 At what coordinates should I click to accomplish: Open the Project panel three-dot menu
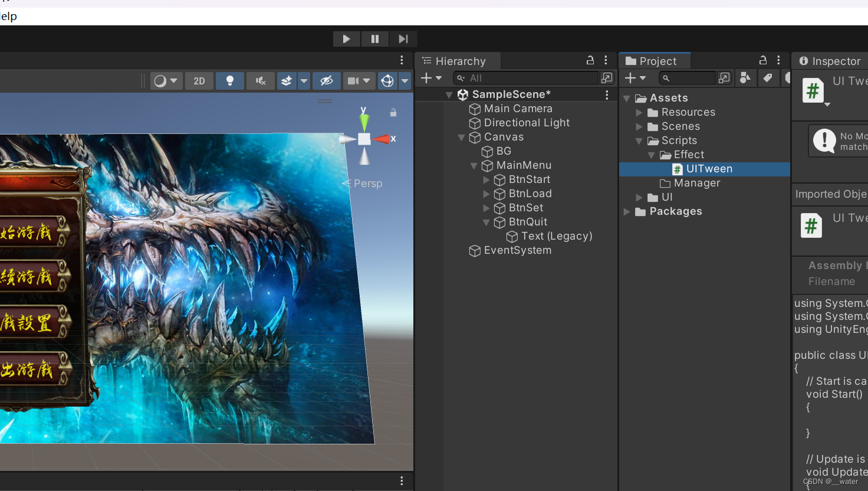click(x=778, y=60)
